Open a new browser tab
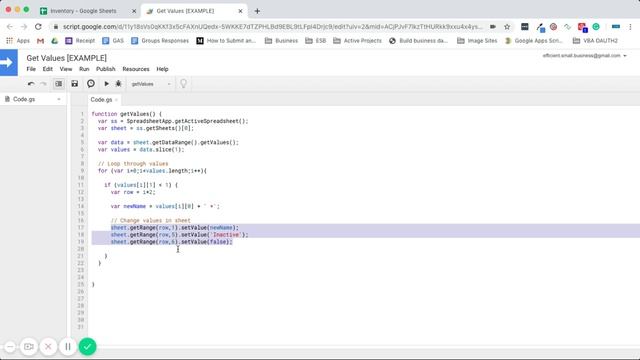640x360 pixels. tap(257, 11)
